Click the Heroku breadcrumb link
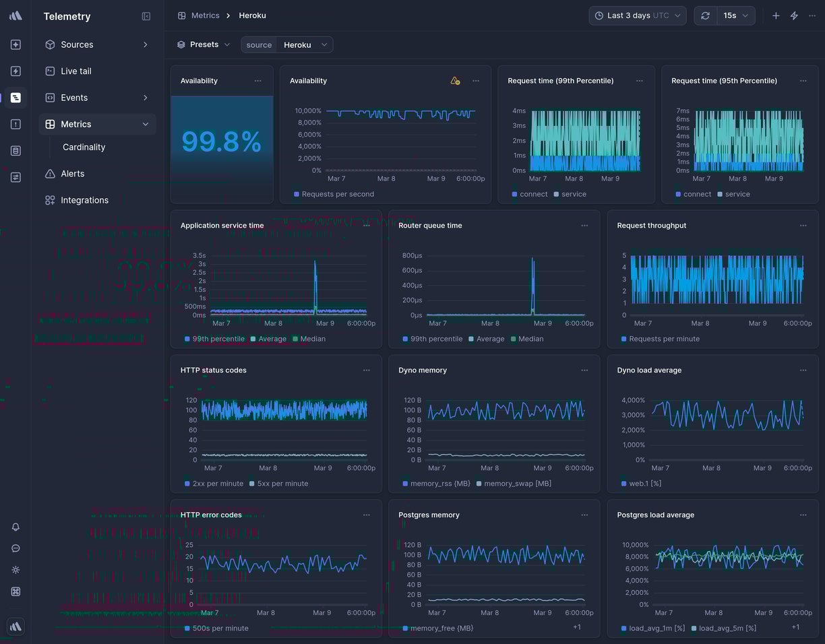 point(252,15)
